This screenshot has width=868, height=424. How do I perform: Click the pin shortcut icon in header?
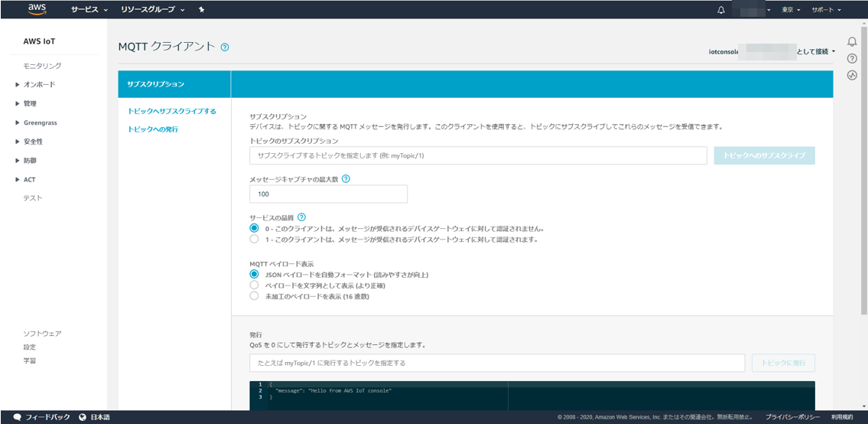coord(201,10)
